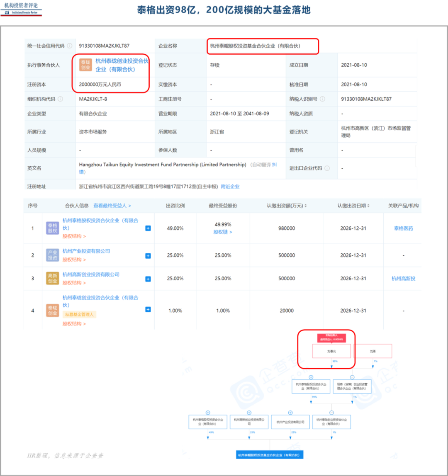Click info icon beside 进出口企业代码

click(327, 168)
